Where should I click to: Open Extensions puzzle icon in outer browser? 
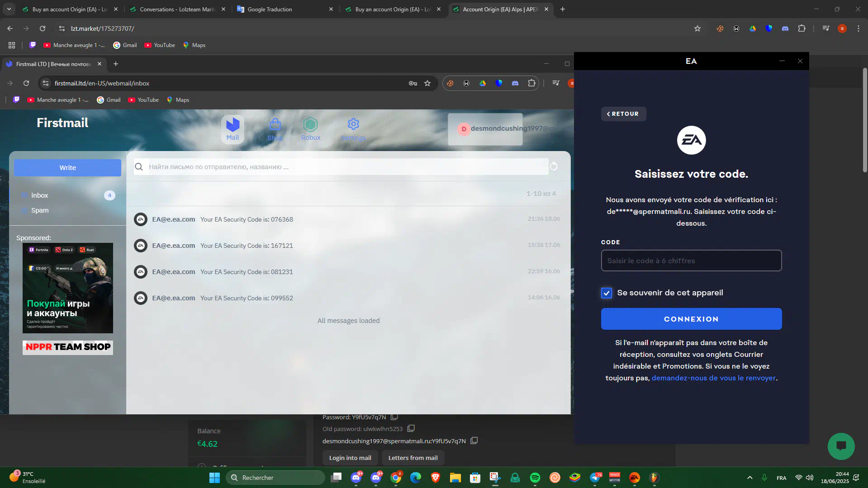802,28
